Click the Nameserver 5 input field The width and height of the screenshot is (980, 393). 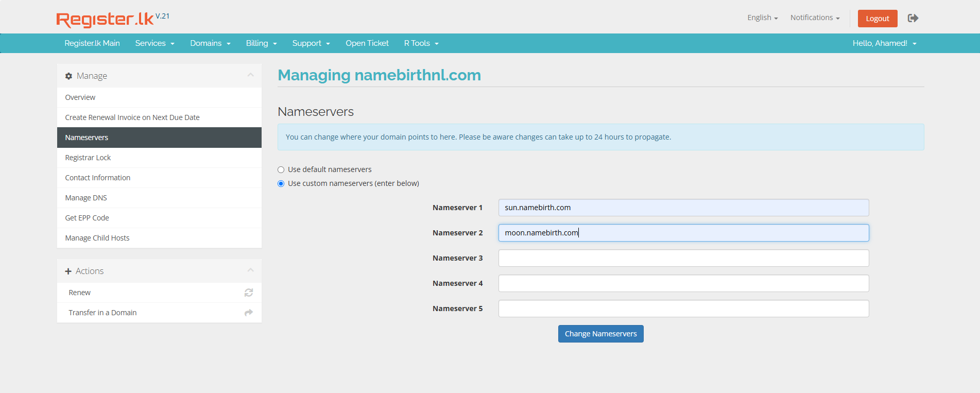[683, 309]
